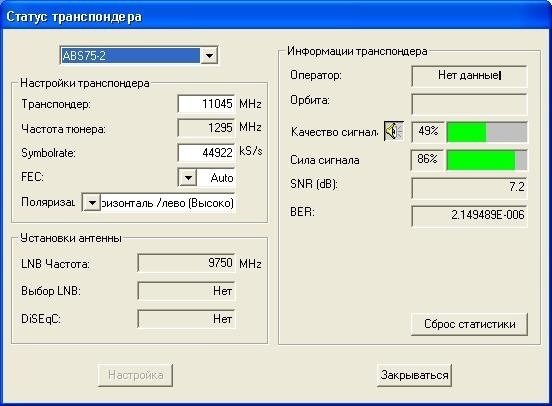Click the tuner frequency field 1295

[x=206, y=128]
